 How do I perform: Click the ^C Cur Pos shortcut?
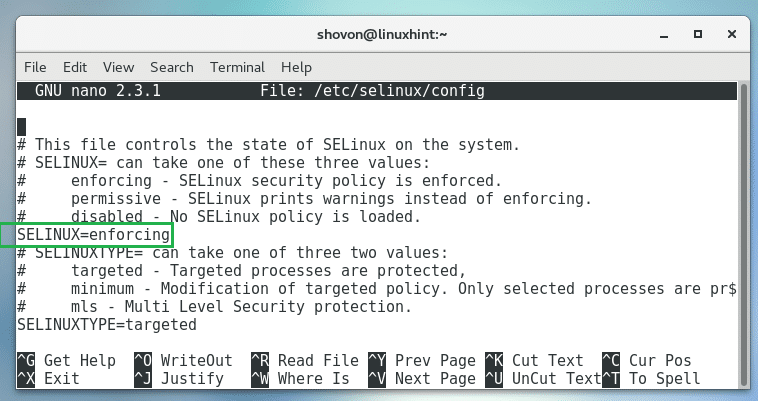pyautogui.click(x=646, y=360)
